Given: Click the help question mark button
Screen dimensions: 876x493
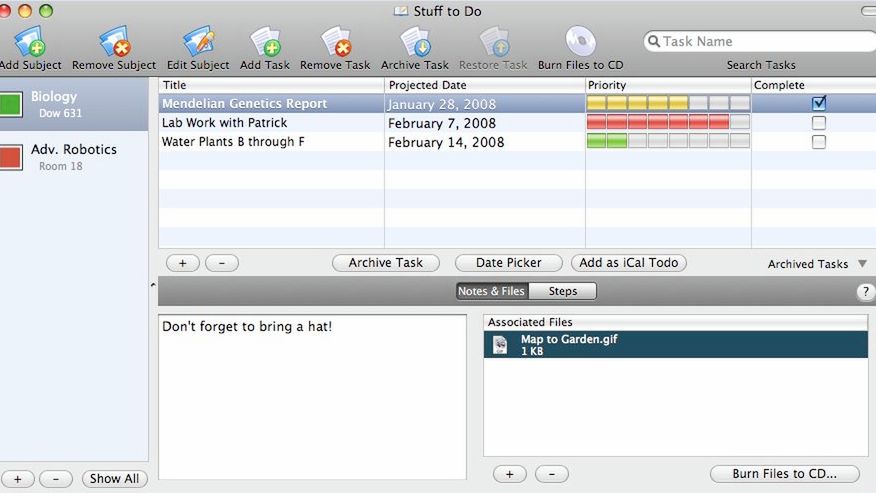Looking at the screenshot, I should click(866, 292).
